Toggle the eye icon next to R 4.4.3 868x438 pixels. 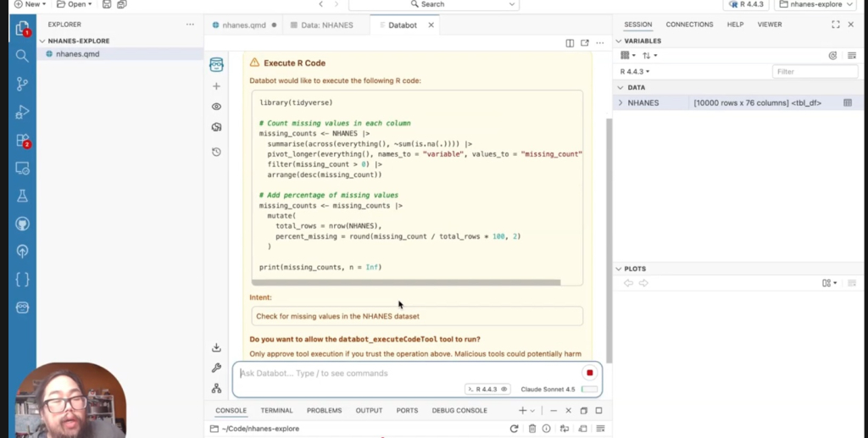504,390
